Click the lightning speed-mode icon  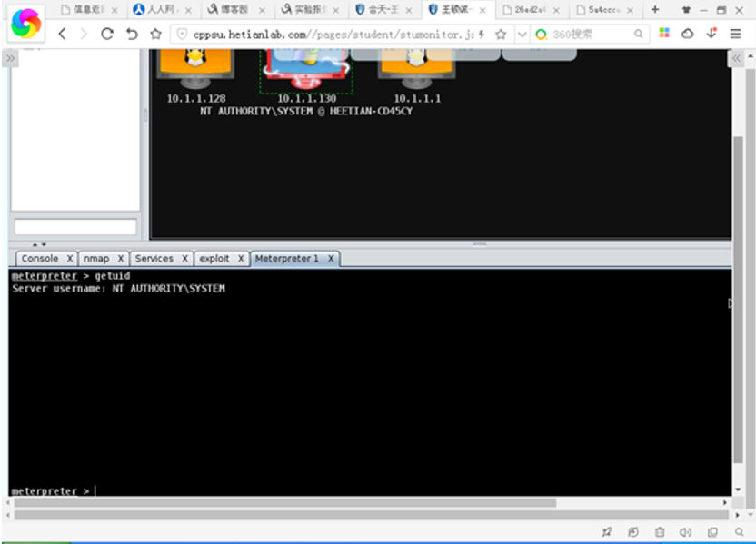(482, 35)
